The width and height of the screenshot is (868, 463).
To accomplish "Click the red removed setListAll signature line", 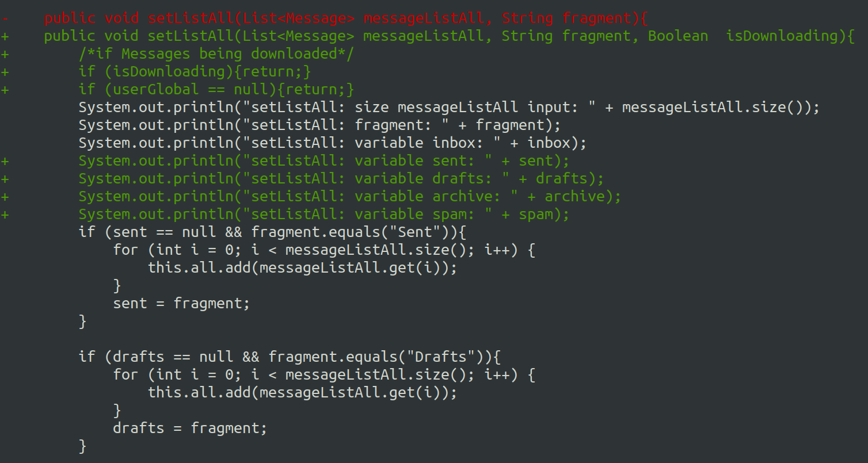I will point(345,18).
